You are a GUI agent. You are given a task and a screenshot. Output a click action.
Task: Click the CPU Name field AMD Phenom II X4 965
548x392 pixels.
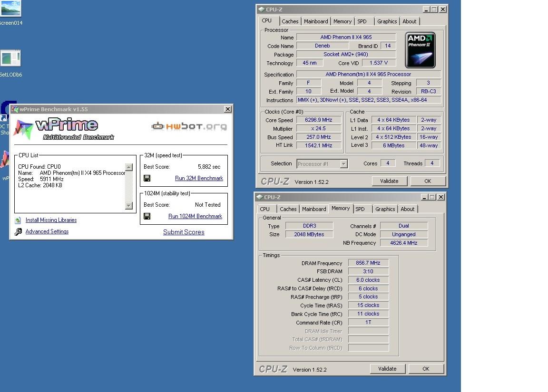[x=346, y=37]
